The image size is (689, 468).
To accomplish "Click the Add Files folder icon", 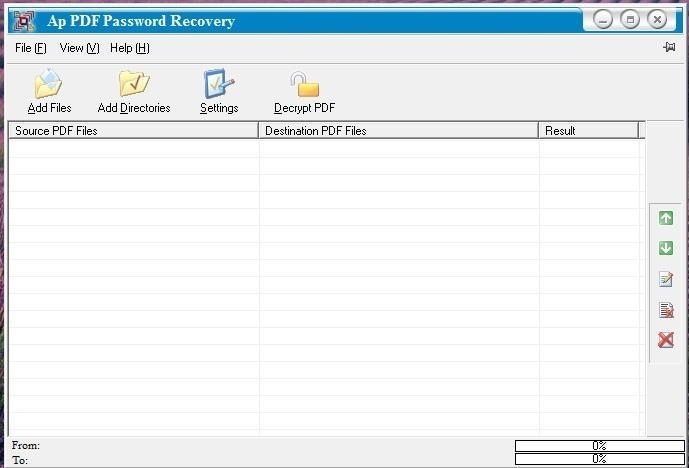I will 49,83.
